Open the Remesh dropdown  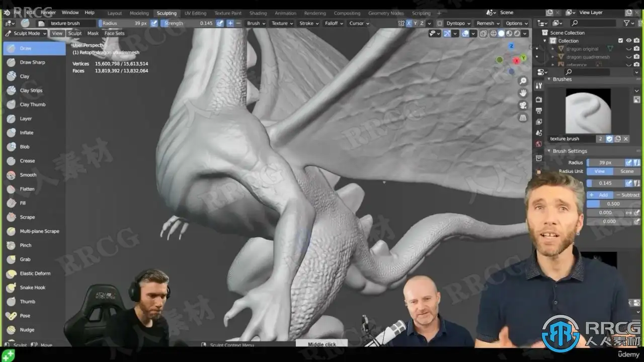pyautogui.click(x=488, y=23)
